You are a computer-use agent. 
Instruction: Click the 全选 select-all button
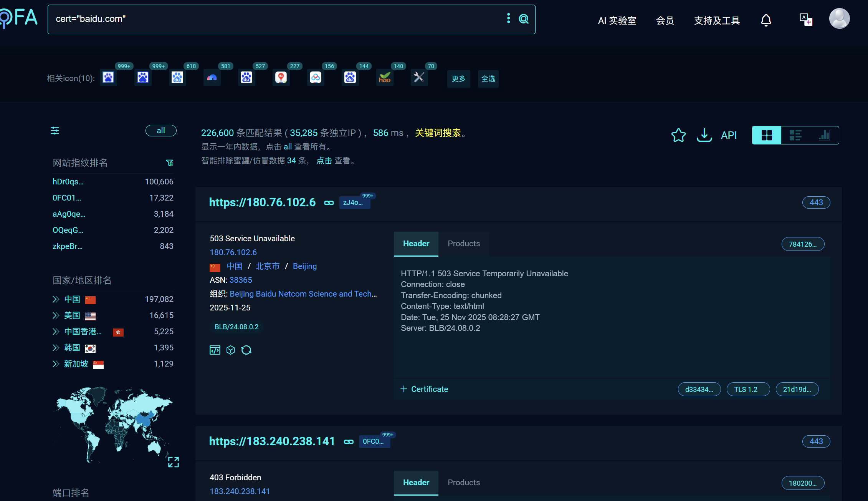pyautogui.click(x=488, y=79)
